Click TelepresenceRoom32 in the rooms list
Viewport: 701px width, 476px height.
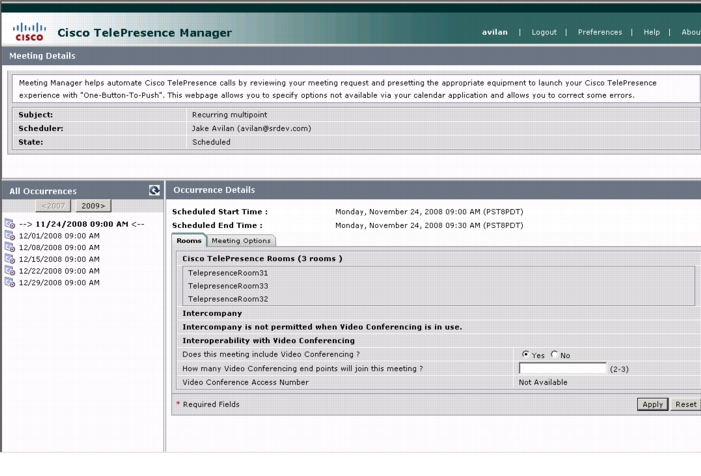(228, 299)
